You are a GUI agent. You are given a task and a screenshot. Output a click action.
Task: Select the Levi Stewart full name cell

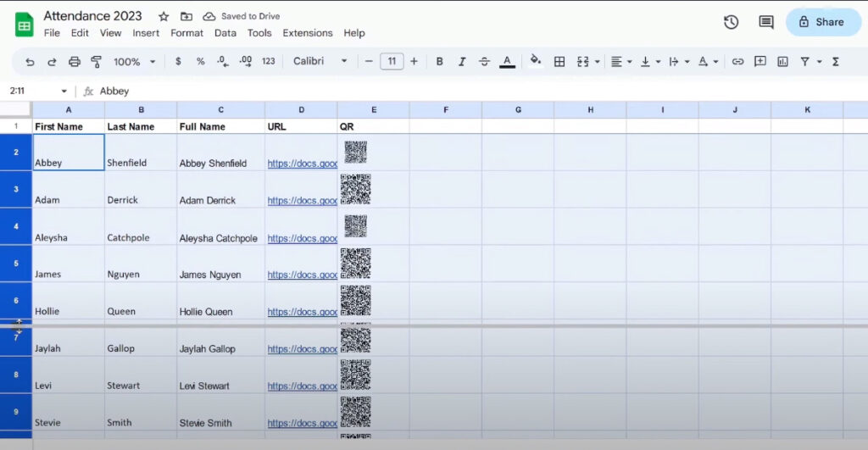coord(221,375)
